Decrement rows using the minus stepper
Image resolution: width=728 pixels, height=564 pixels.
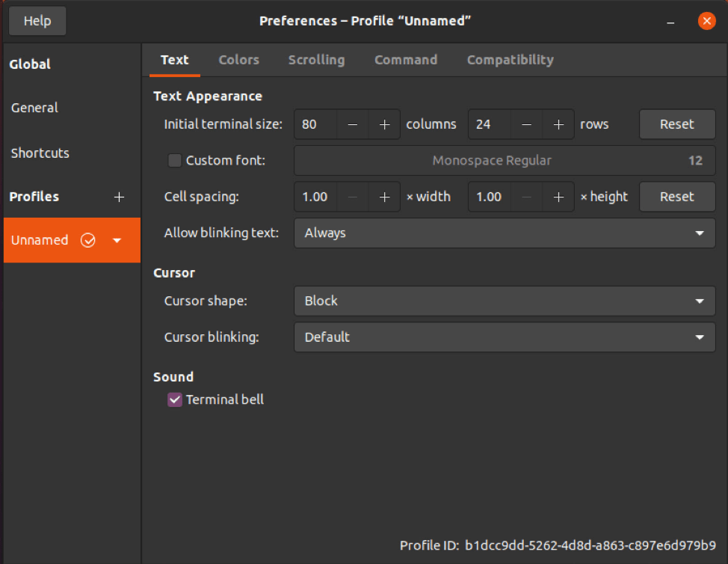(x=526, y=124)
